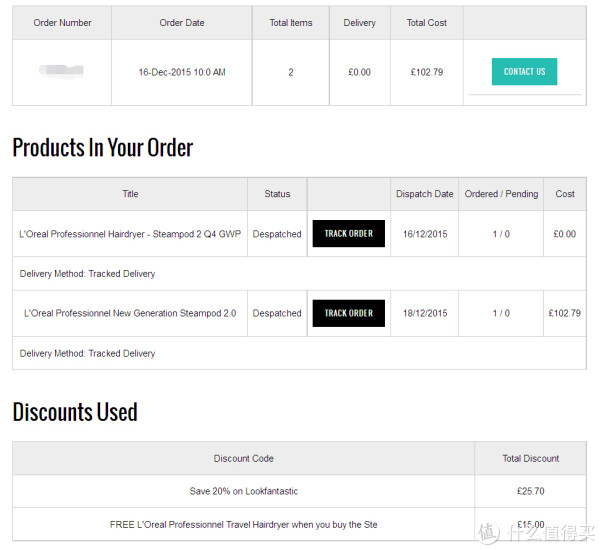Click the Total Items value 2
Image resolution: width=600 pixels, height=550 pixels.
(291, 72)
